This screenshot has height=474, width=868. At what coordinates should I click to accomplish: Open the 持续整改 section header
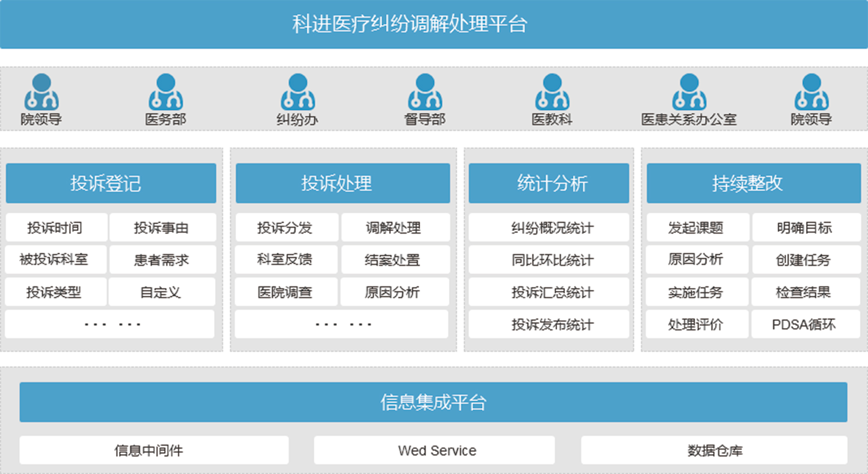[754, 183]
